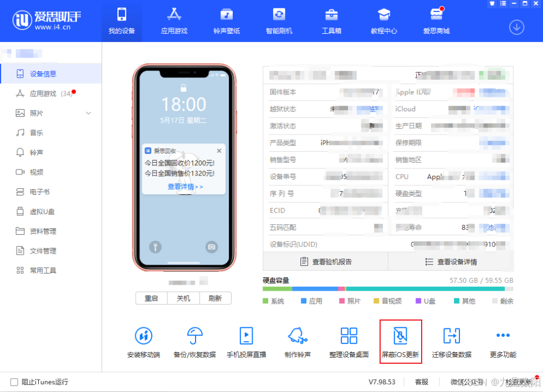Click the download manager arrow icon
This screenshot has height=392, width=543.
[x=516, y=27]
